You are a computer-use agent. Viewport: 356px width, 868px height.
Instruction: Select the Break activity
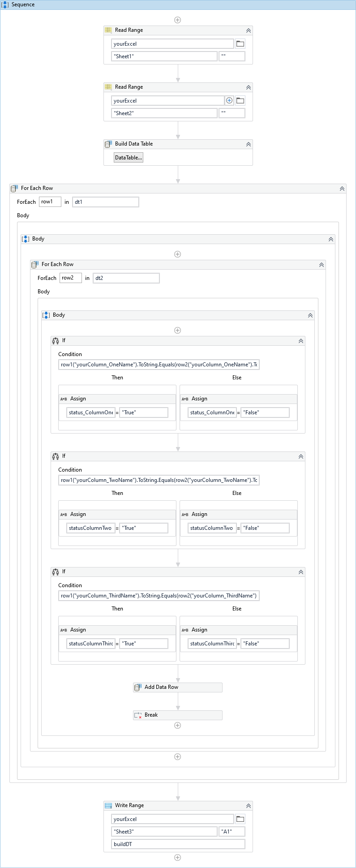pyautogui.click(x=178, y=715)
